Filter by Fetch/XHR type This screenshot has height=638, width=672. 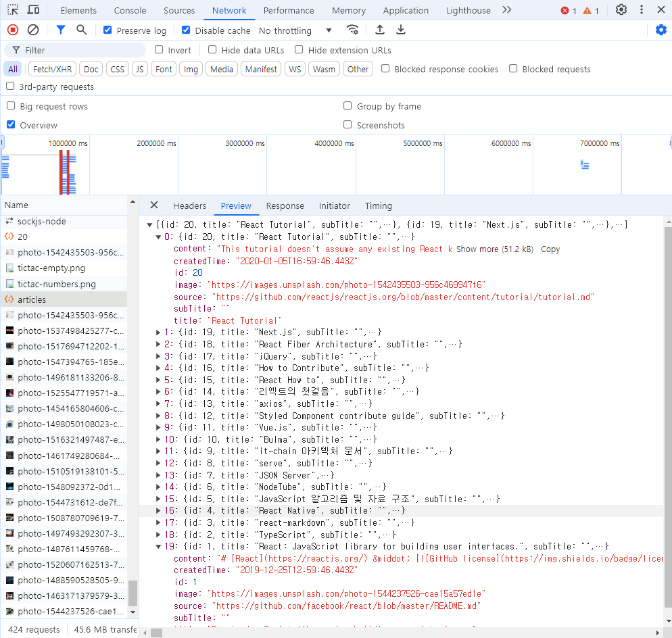52,69
